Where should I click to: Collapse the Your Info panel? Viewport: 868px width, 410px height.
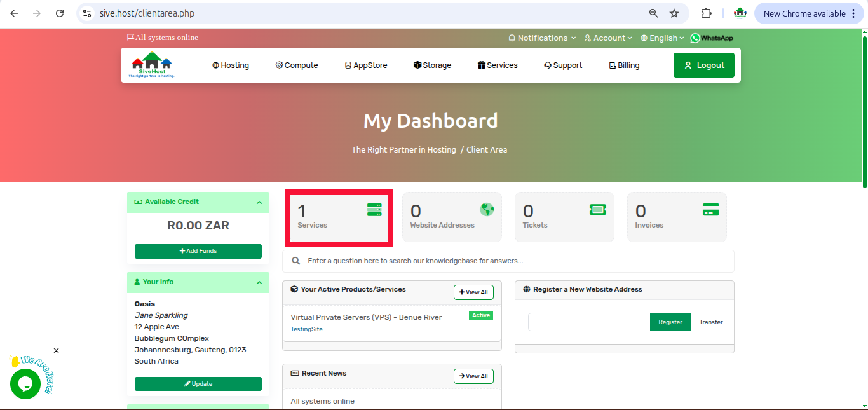(x=259, y=283)
